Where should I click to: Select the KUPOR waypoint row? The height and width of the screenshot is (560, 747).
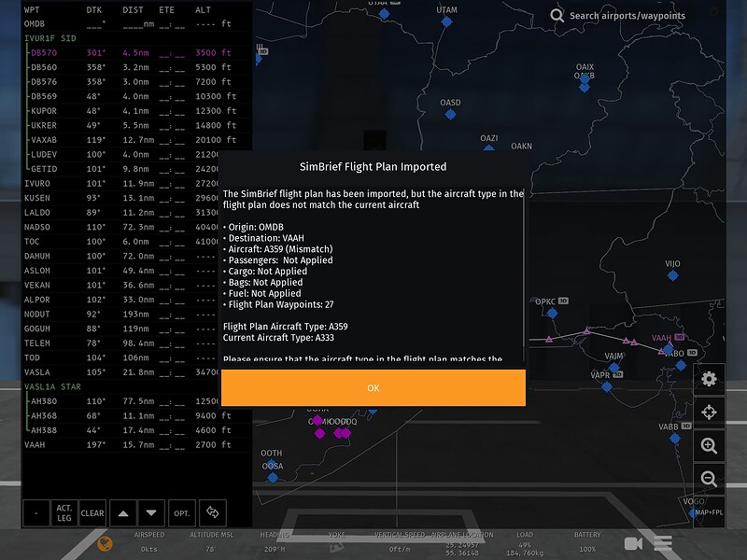(x=136, y=111)
